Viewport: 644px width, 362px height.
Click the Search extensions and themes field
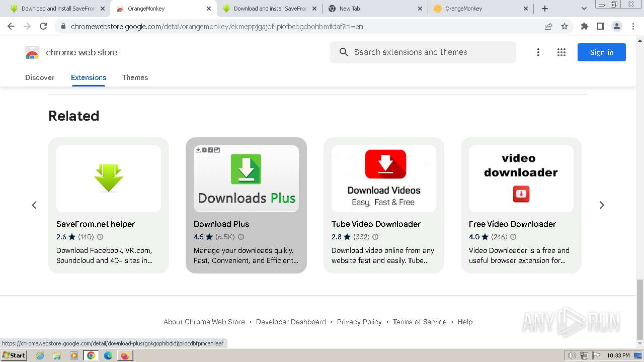423,52
